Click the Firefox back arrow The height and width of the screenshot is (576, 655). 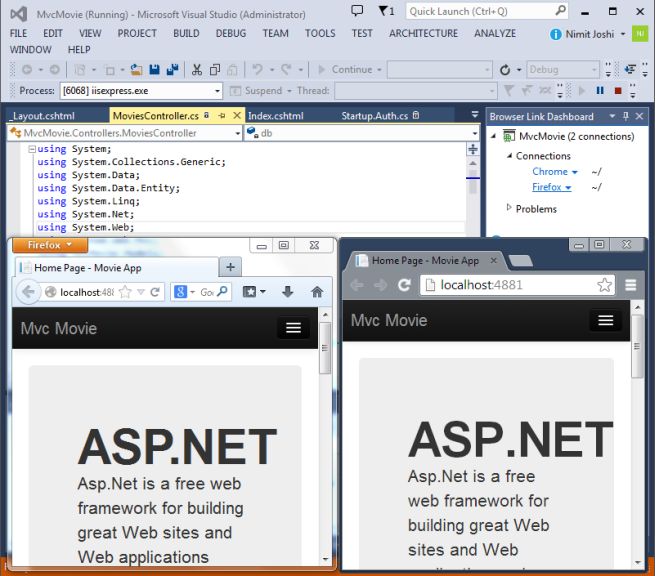[28, 292]
